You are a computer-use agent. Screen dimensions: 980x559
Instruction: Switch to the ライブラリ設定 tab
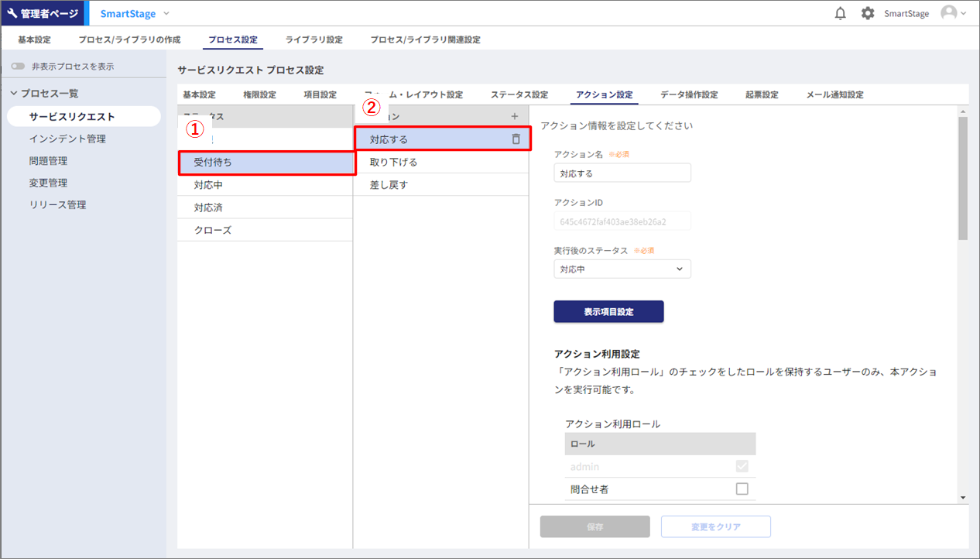click(314, 39)
